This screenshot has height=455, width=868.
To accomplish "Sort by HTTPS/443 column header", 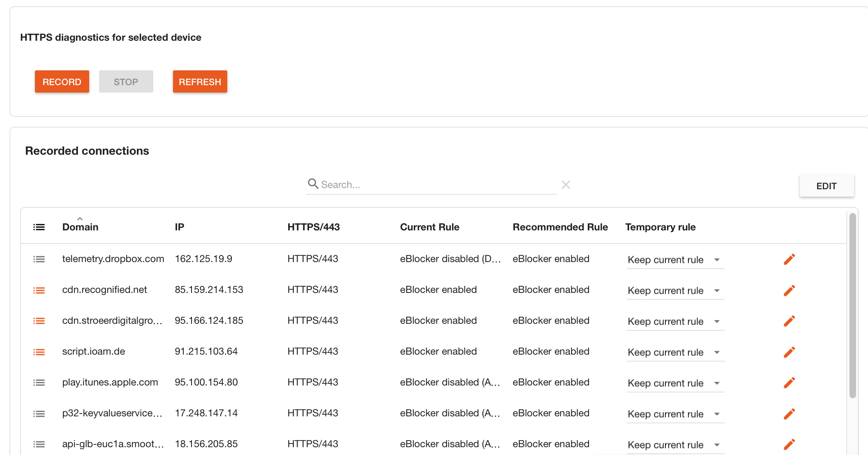I will (x=314, y=227).
